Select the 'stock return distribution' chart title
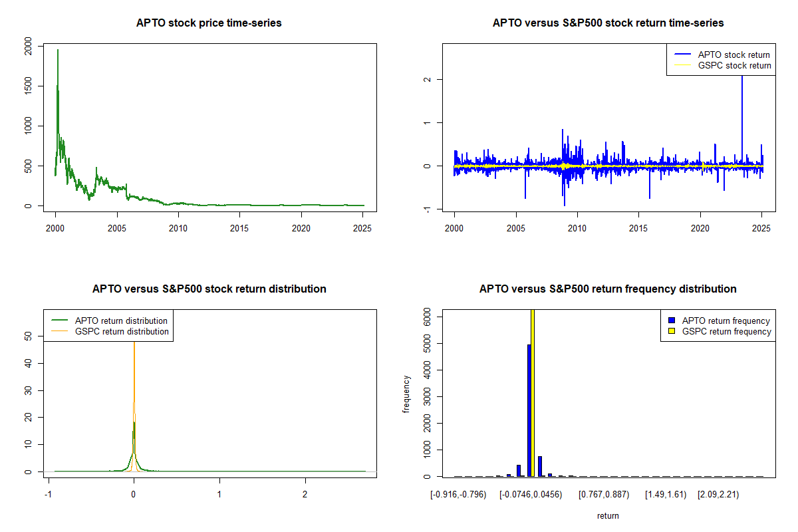Image resolution: width=798 pixels, height=532 pixels. (209, 289)
